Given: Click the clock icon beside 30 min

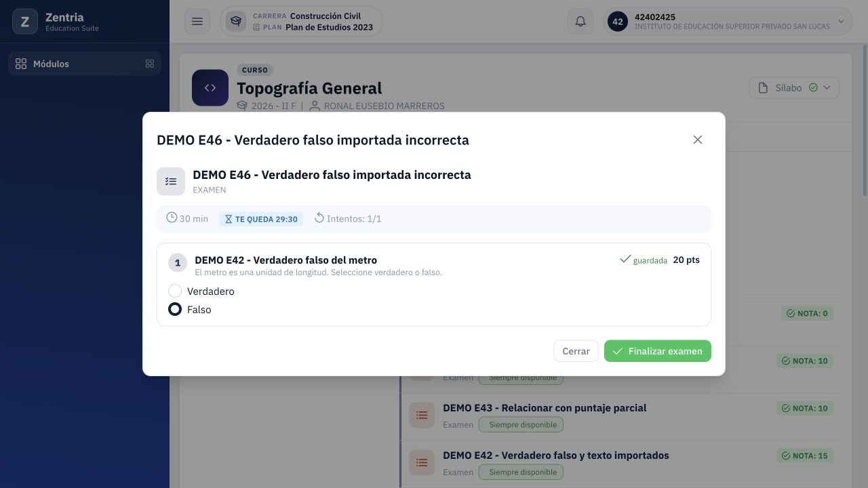Looking at the screenshot, I should [x=172, y=218].
